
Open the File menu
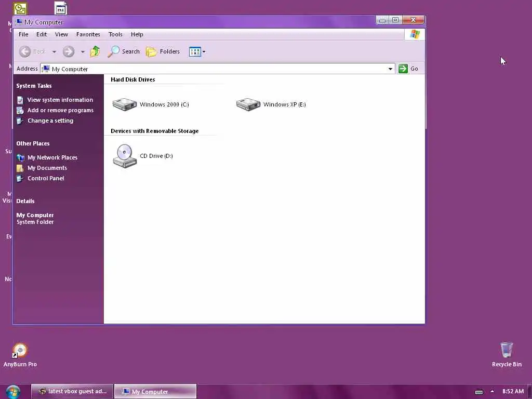pos(23,34)
